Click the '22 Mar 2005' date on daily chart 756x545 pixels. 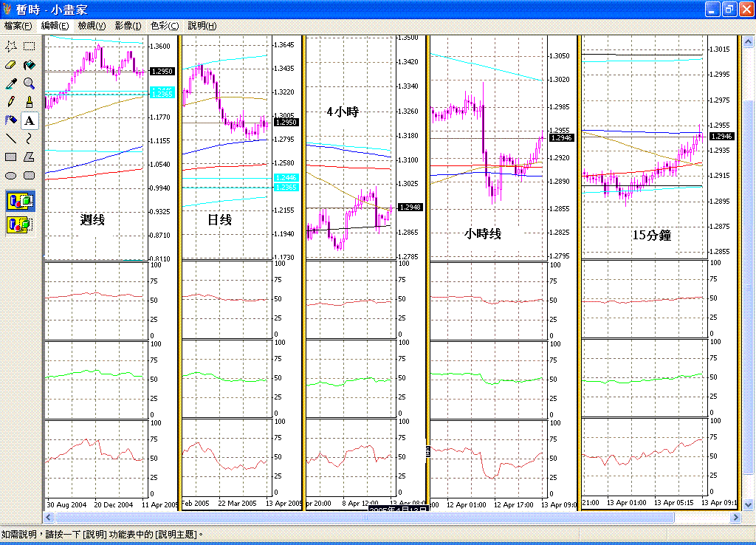(x=237, y=504)
